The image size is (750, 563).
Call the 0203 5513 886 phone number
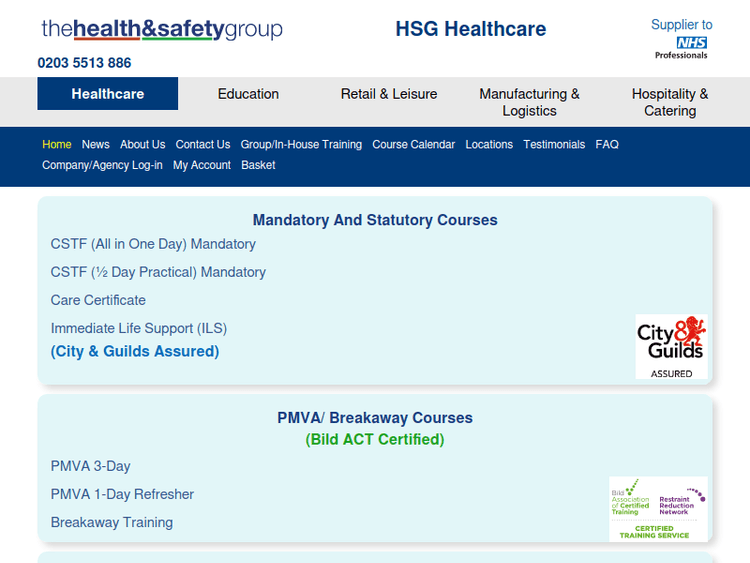[x=85, y=63]
